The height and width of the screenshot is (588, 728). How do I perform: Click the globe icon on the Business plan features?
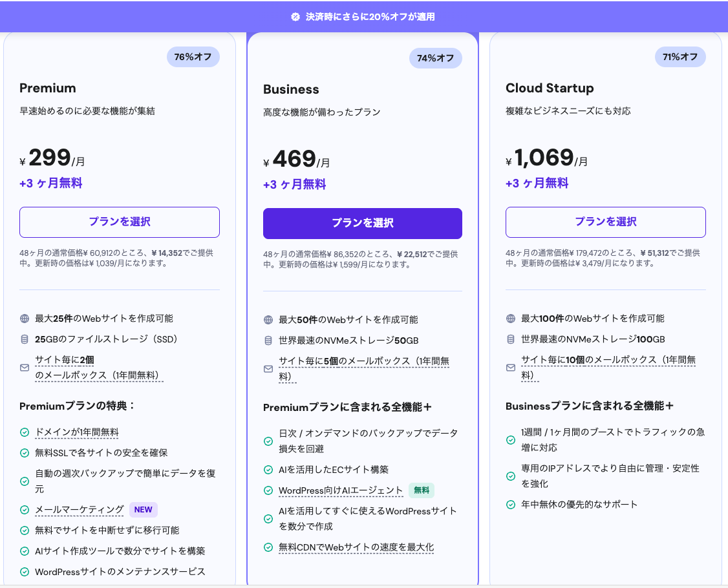point(268,318)
